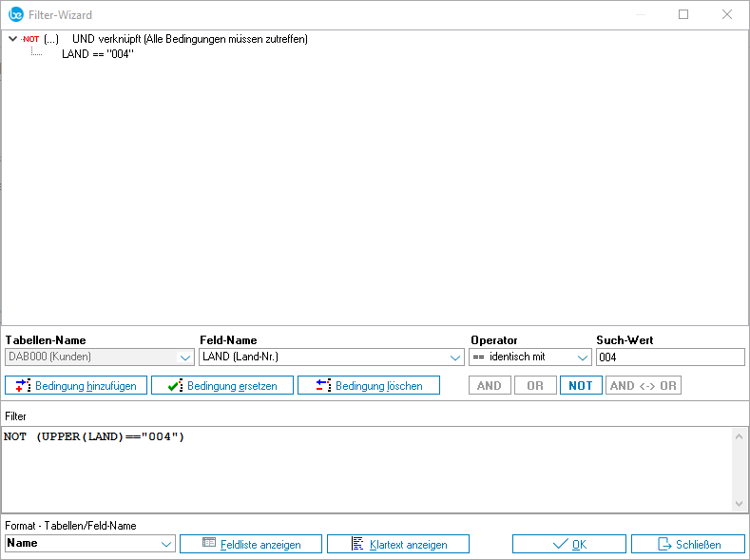Toggle the OR operator button
The image size is (750, 560).
[x=535, y=386]
